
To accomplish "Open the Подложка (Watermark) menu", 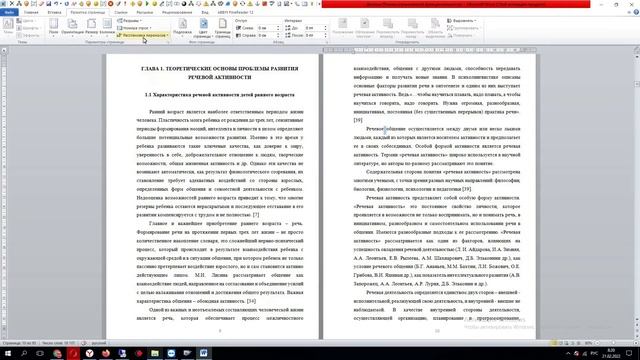I will 182,27.
